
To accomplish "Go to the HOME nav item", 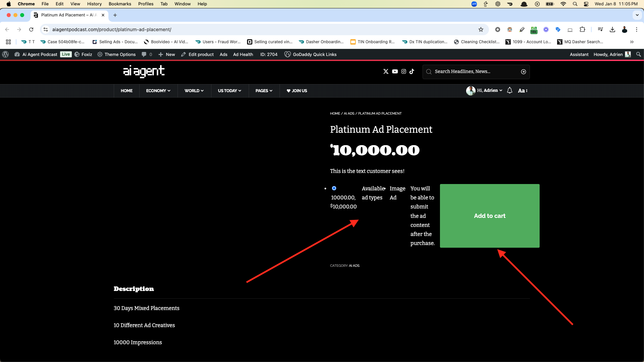I will tap(127, 91).
